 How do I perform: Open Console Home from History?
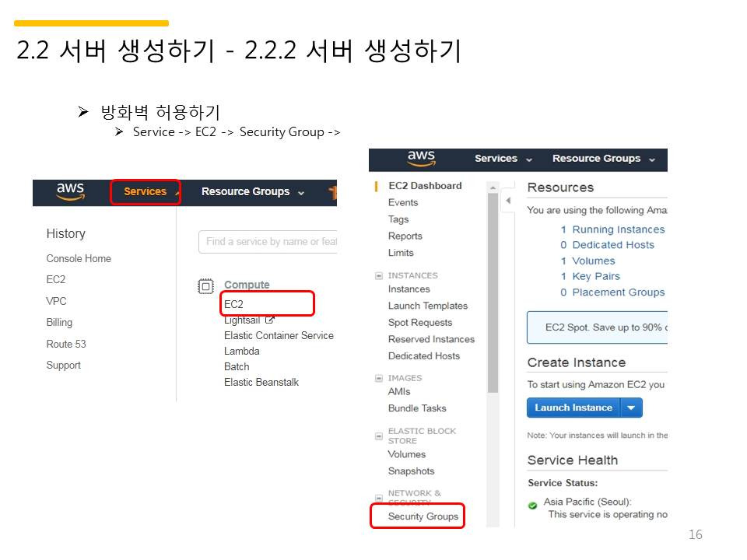click(x=79, y=258)
